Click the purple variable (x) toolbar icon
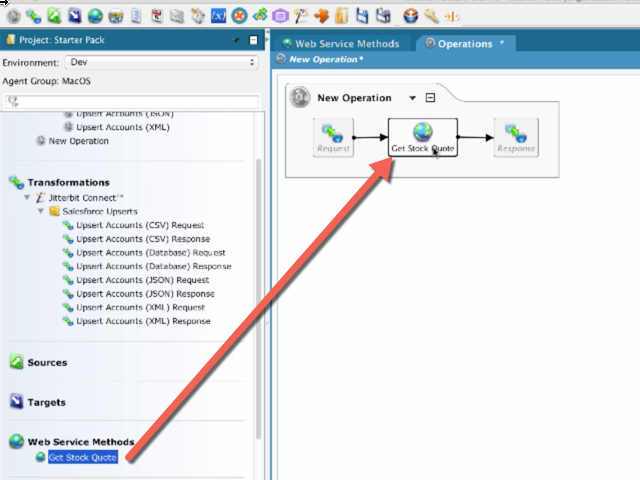The image size is (640, 480). tap(218, 16)
